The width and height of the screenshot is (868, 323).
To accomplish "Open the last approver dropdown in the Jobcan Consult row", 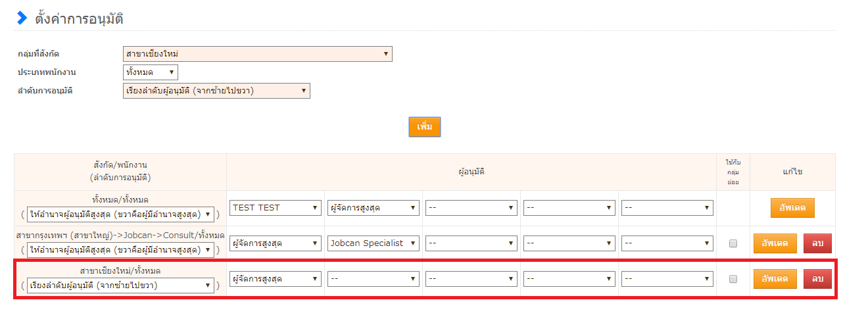I will point(667,243).
